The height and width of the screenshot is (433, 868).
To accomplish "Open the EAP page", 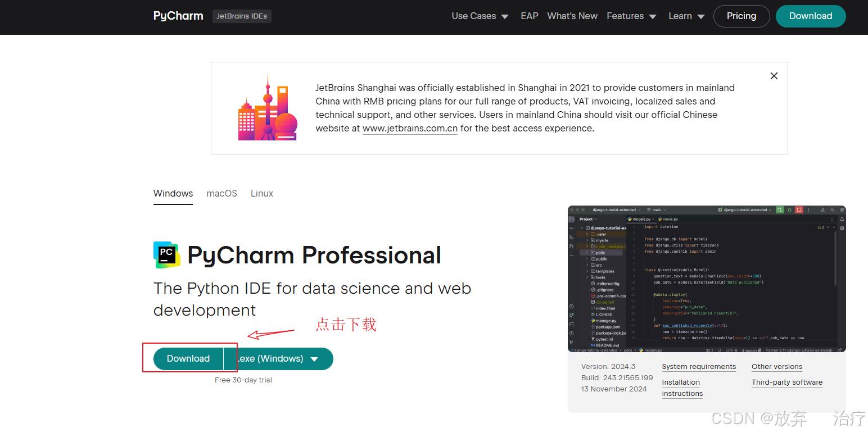I will [530, 16].
